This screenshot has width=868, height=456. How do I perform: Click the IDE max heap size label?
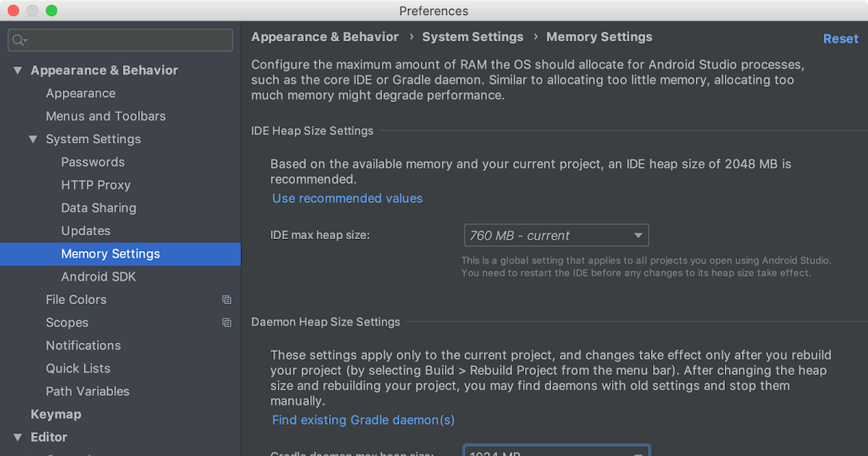tap(320, 235)
